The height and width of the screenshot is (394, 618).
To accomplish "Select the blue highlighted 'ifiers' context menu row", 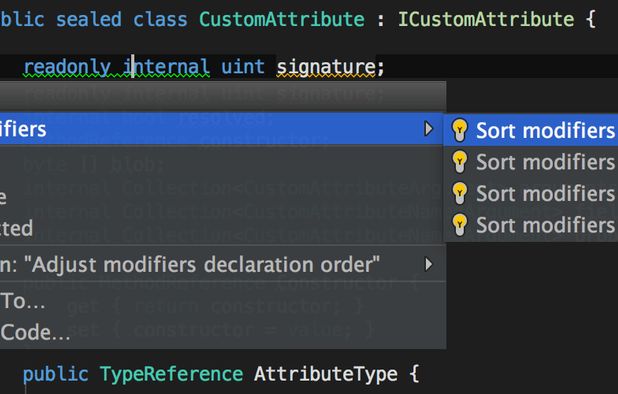I will (x=223, y=129).
